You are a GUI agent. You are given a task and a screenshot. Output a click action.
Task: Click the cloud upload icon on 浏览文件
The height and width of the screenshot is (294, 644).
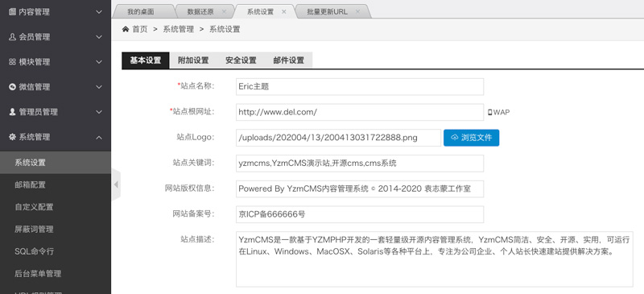(455, 138)
